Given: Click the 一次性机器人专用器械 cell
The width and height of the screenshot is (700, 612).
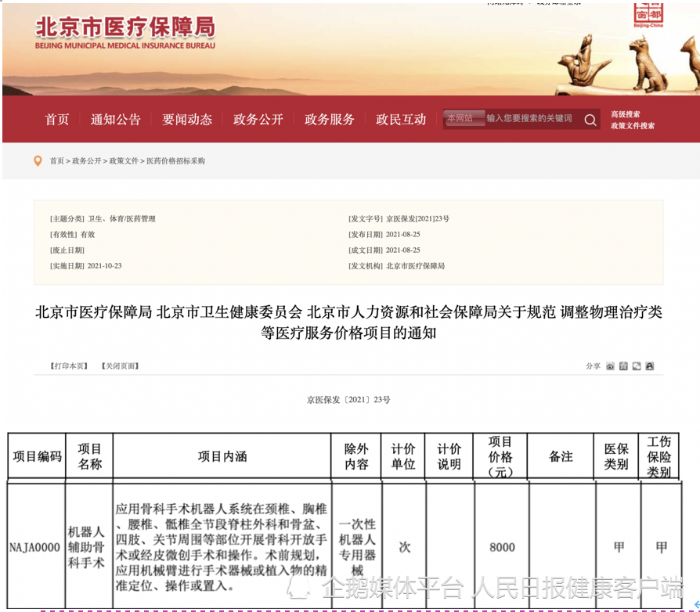Looking at the screenshot, I should click(x=357, y=547).
